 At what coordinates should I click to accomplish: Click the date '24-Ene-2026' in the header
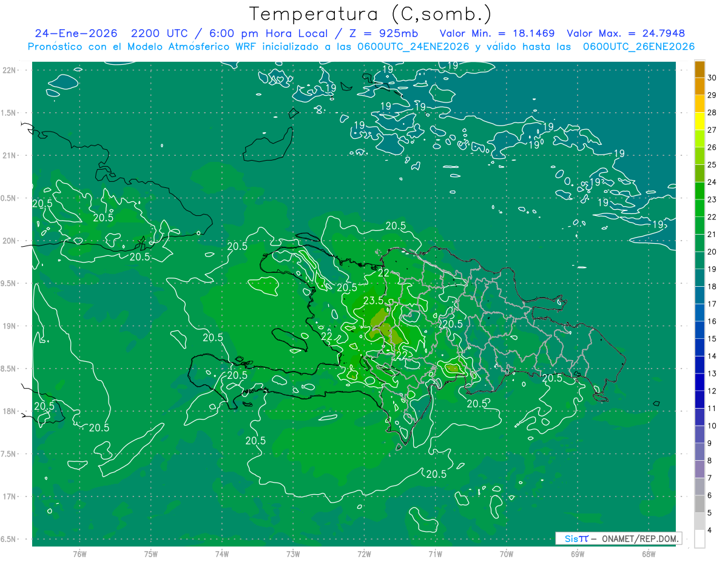76,33
